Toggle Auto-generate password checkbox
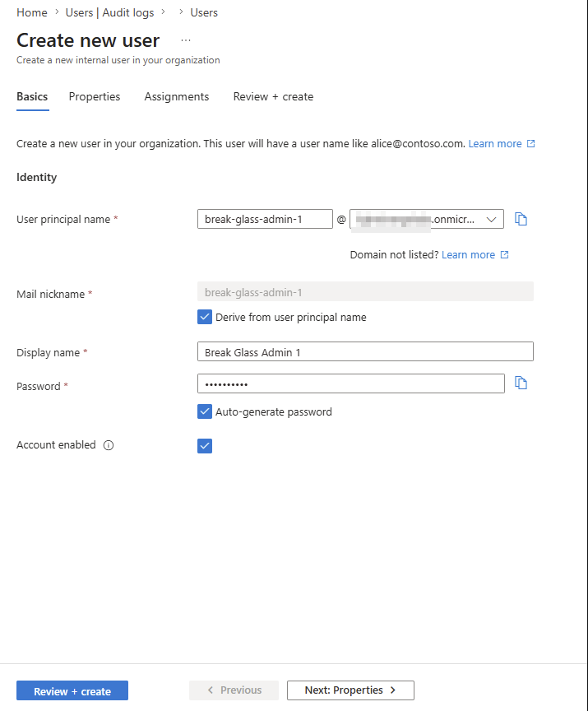Screen dimensions: 588x711 pyautogui.click(x=205, y=411)
